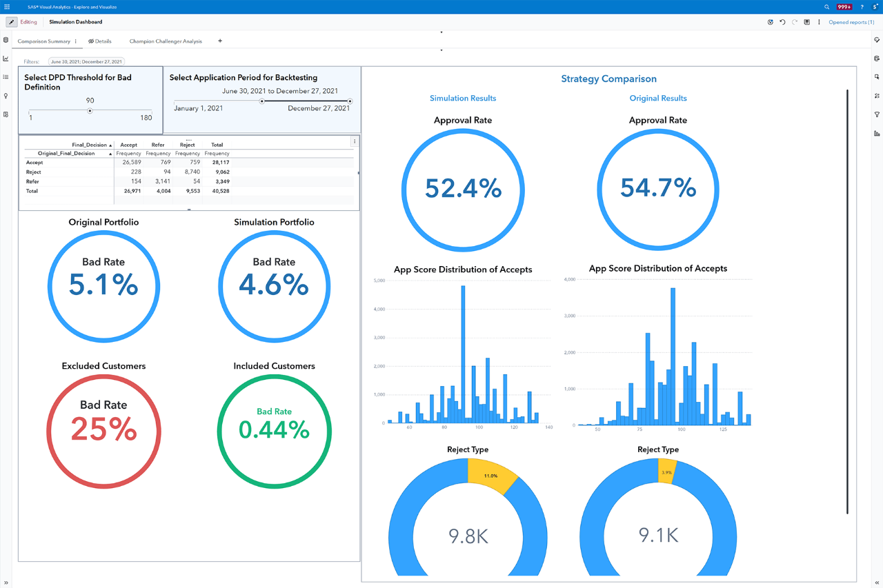Click the DPD threshold slider handle at 90

(90, 111)
